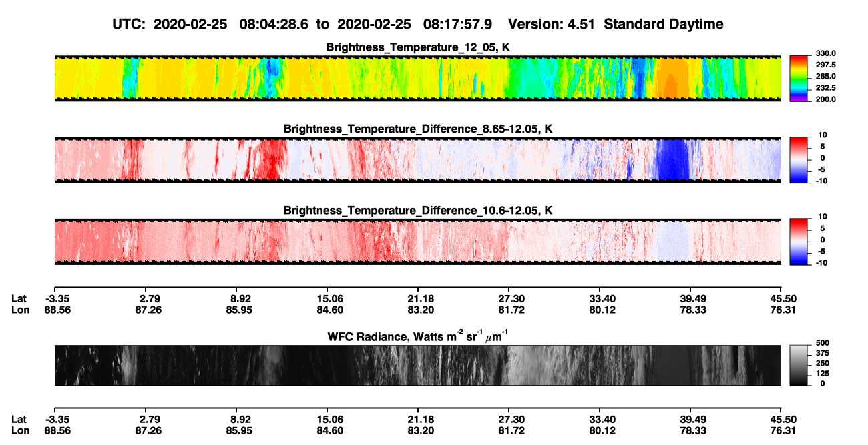Click the pale blue region in the 10.6-12.05 plot

coord(672,241)
